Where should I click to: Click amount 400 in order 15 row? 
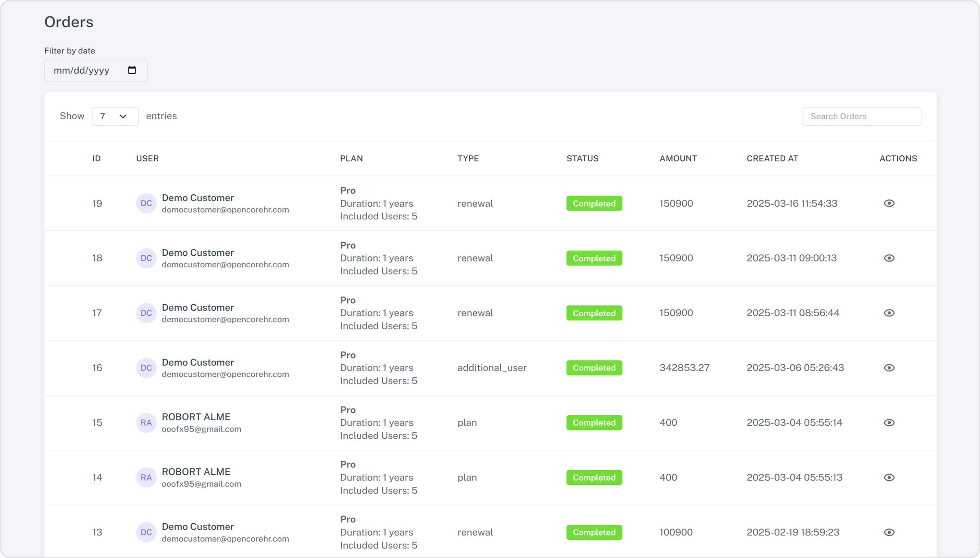pyautogui.click(x=668, y=422)
